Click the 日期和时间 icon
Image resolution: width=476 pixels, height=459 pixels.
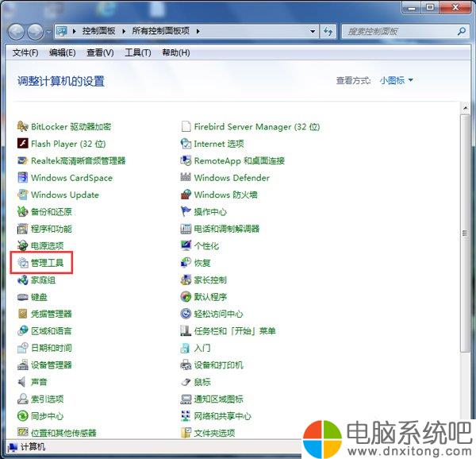coord(23,348)
